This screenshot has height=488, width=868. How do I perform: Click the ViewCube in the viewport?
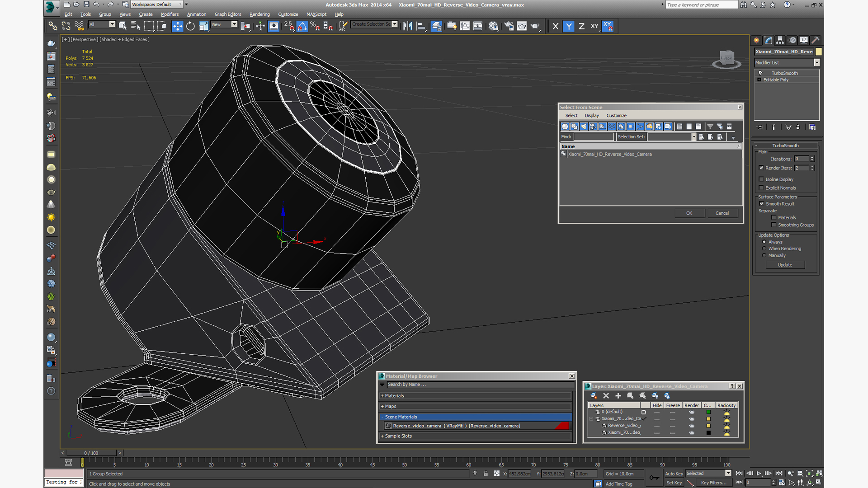[x=726, y=58]
